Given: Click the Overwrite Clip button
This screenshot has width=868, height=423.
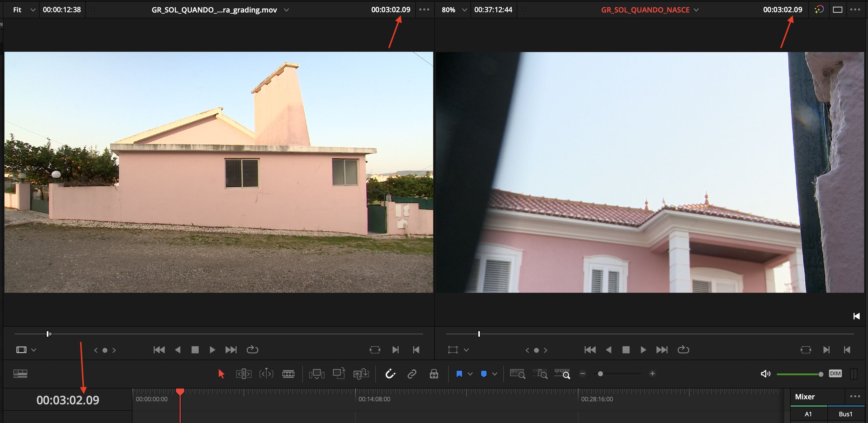Looking at the screenshot, I should [x=339, y=373].
